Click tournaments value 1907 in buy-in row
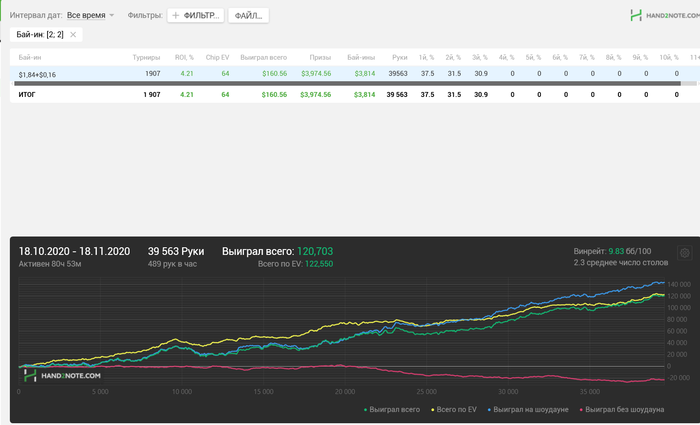Screen dimensions: 700x425 click(x=153, y=73)
